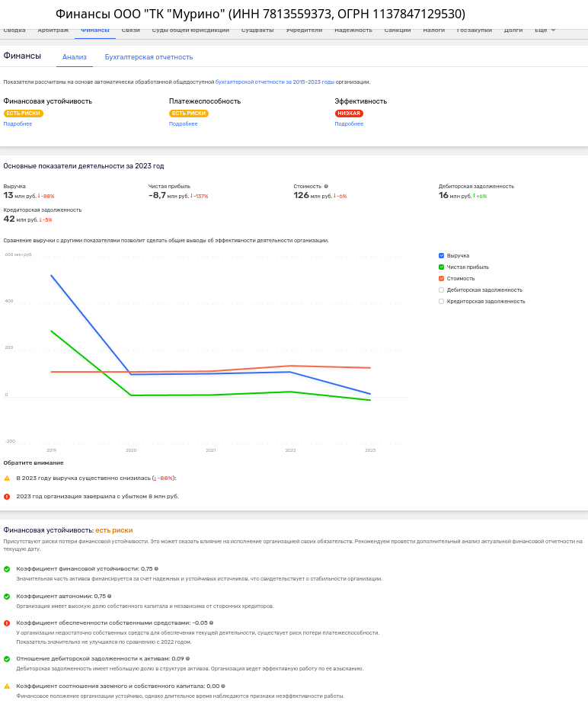Switch to Бухгалтерская отчетность tab
Image resolution: width=588 pixels, height=704 pixels.
149,57
